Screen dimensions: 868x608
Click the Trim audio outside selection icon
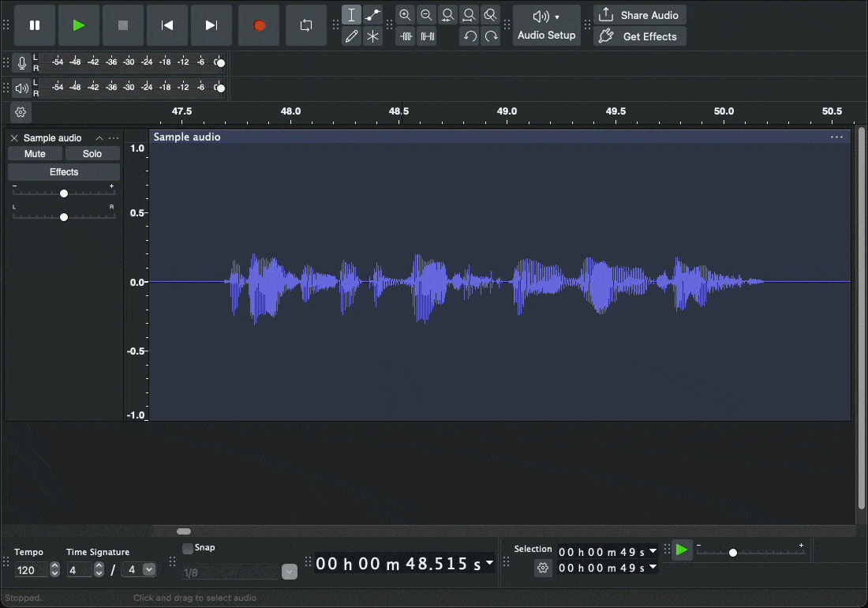click(x=406, y=36)
